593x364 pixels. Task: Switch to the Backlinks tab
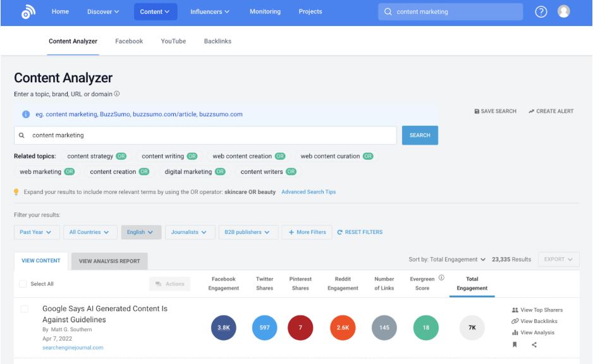[217, 41]
